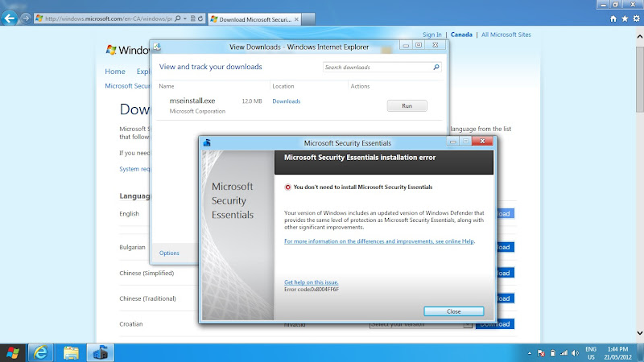644x362 pixels.
Task: Open the Downloads location link for mseinstall.exe
Action: 287,101
